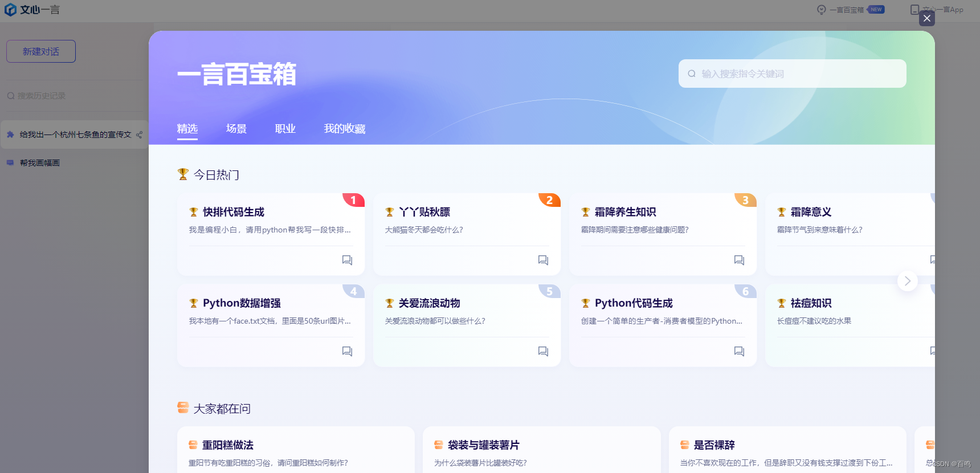Click the rank 4 badge on Python数据增强
This screenshot has width=980, height=473.
pyautogui.click(x=353, y=291)
